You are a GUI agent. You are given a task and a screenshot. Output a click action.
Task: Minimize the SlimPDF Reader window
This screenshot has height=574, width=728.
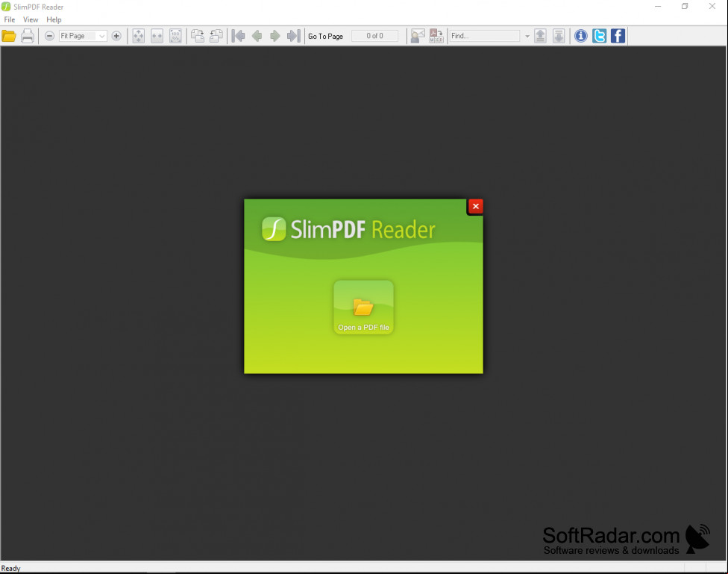point(658,7)
